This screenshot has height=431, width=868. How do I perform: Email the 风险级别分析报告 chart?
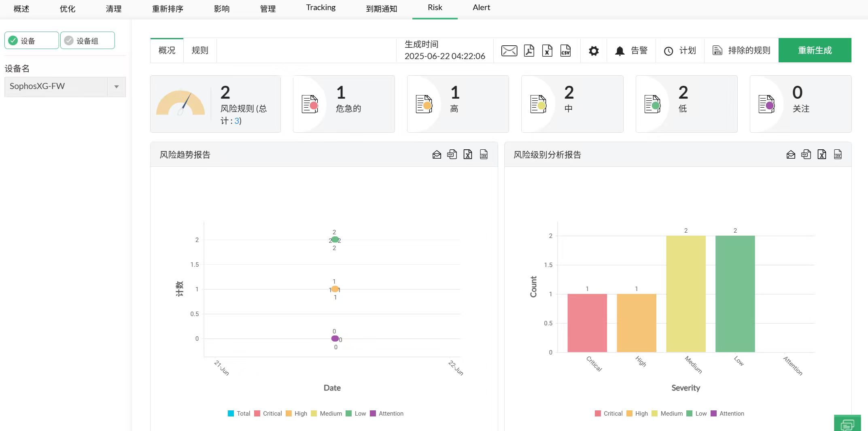[x=791, y=155]
